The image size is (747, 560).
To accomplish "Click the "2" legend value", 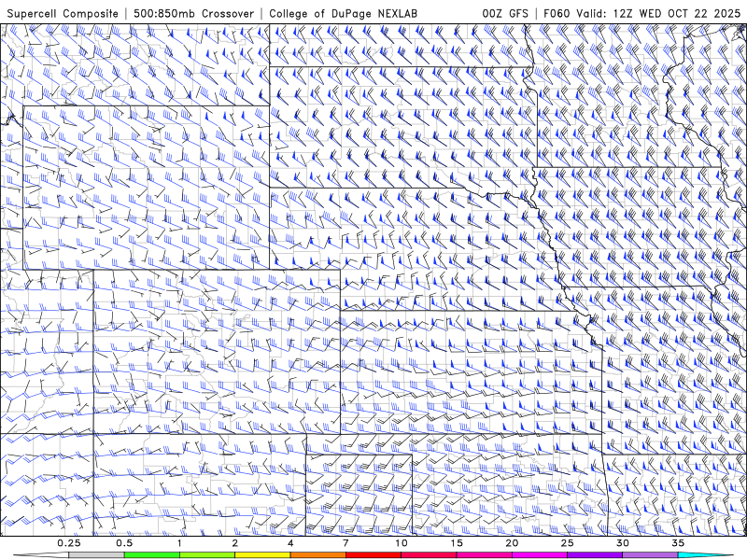I will [x=235, y=543].
